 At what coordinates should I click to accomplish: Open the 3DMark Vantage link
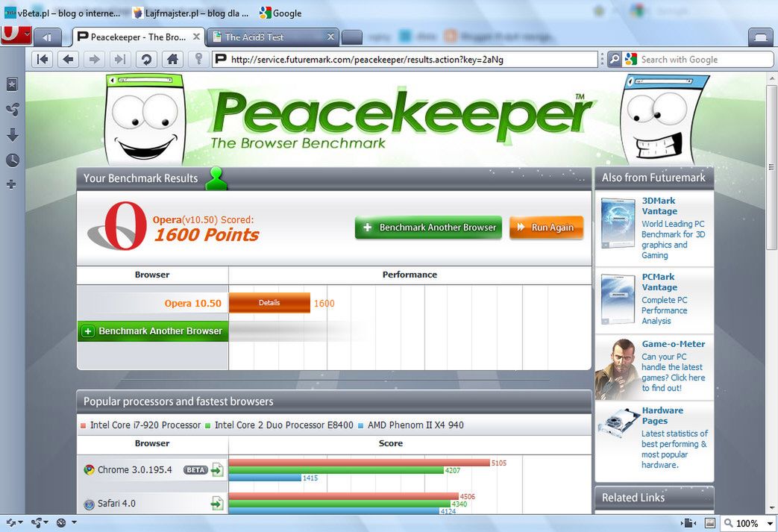coord(659,206)
